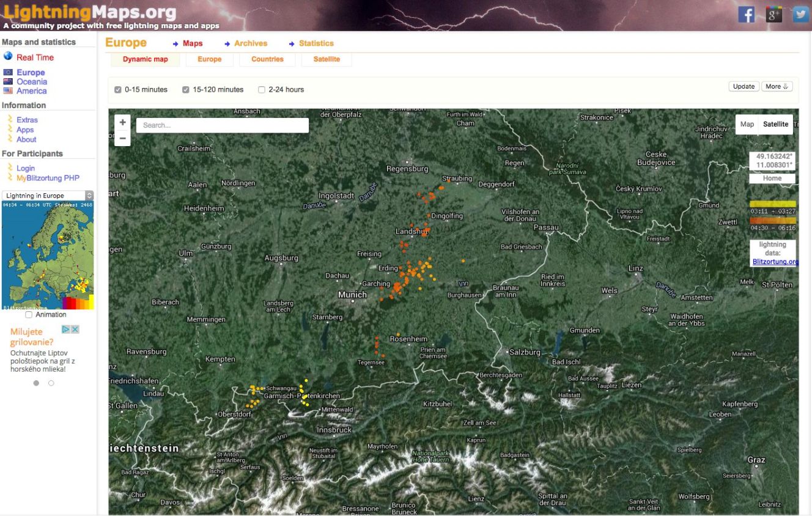Click the Milujete grilovanie ad headline
812x516 pixels.
32,337
